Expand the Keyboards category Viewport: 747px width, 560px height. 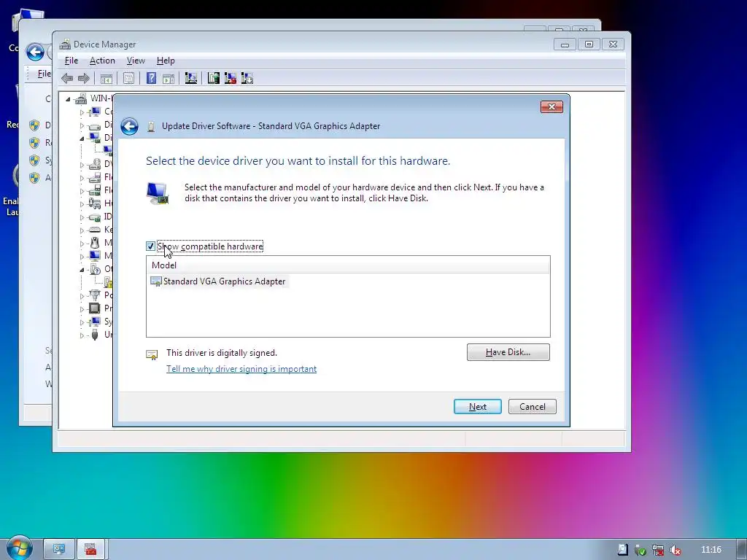point(82,230)
